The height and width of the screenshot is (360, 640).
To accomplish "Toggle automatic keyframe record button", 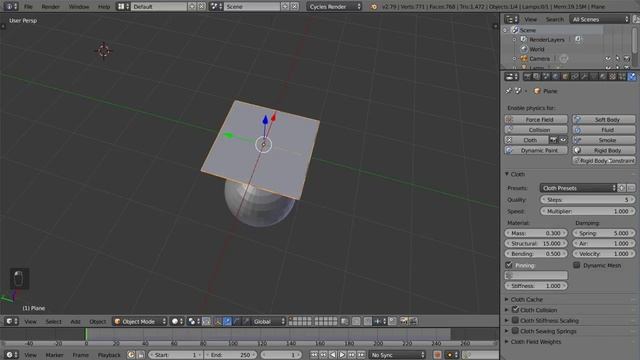I will (437, 355).
